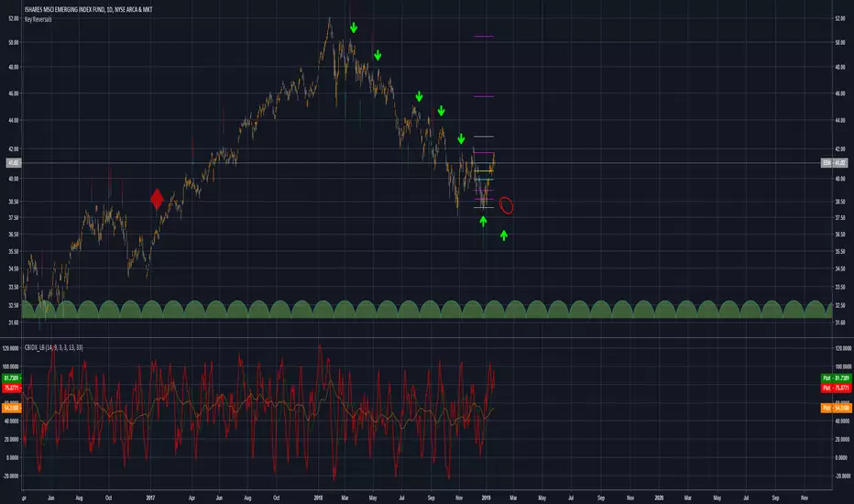Screen dimensions: 854x504
Task: Click the 2018 label on the time axis
Action: point(319,498)
